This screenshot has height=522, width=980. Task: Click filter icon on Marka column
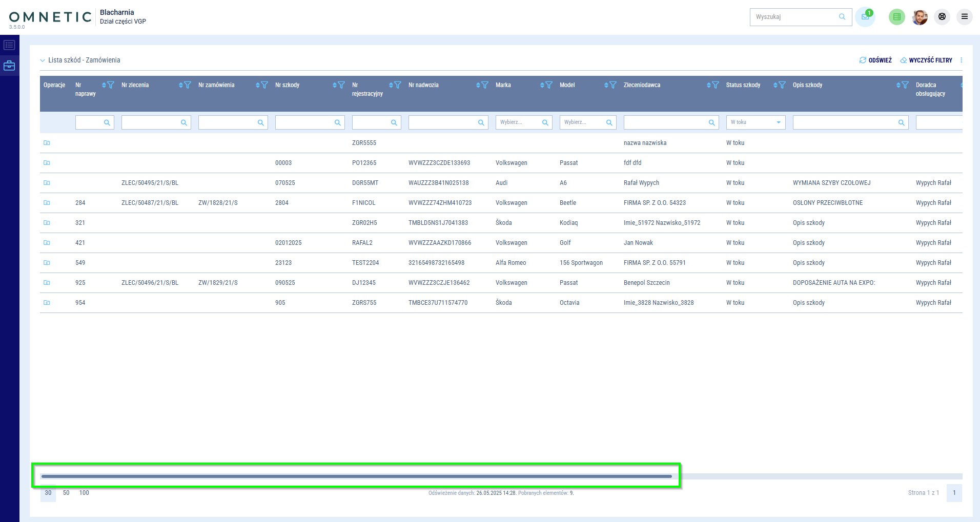pos(549,85)
